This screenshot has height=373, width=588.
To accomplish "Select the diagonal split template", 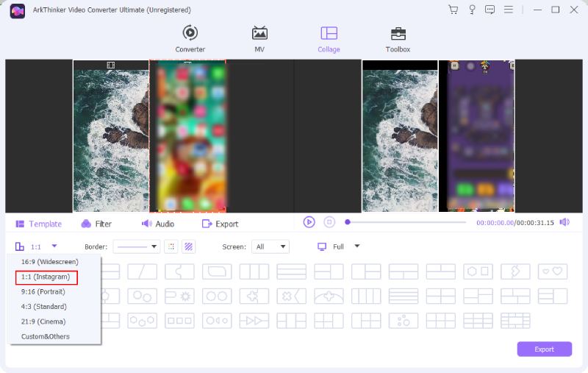I will pos(142,271).
